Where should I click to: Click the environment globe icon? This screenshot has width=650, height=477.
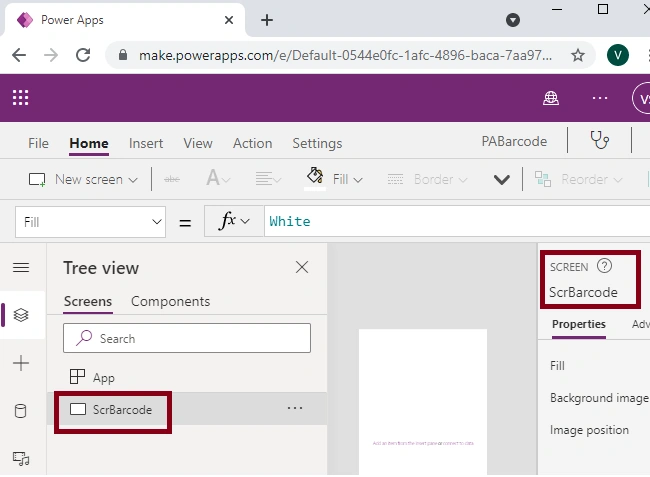[551, 98]
